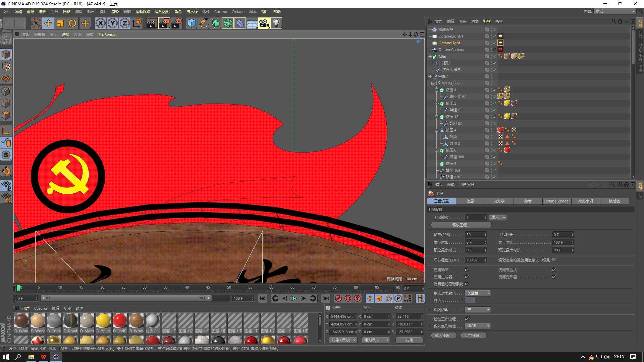This screenshot has height=362, width=644.
Task: Click the 载入预设 button
Action: tap(443, 335)
